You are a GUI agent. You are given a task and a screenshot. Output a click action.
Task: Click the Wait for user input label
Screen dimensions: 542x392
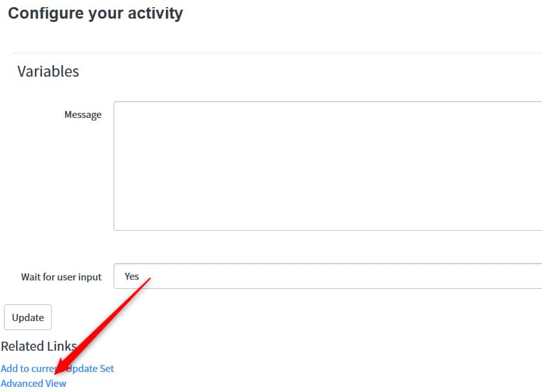coord(61,277)
